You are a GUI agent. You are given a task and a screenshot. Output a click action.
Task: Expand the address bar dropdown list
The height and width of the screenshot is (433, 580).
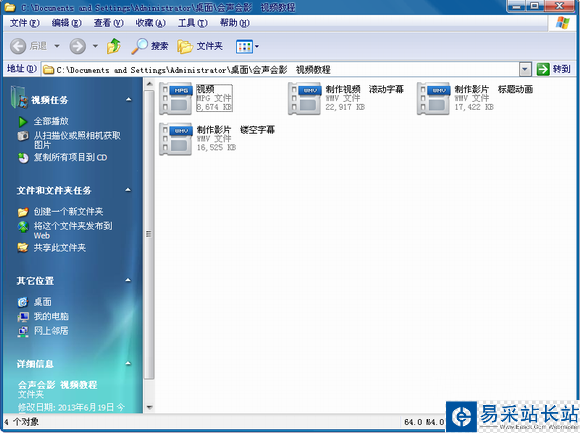[x=525, y=69]
